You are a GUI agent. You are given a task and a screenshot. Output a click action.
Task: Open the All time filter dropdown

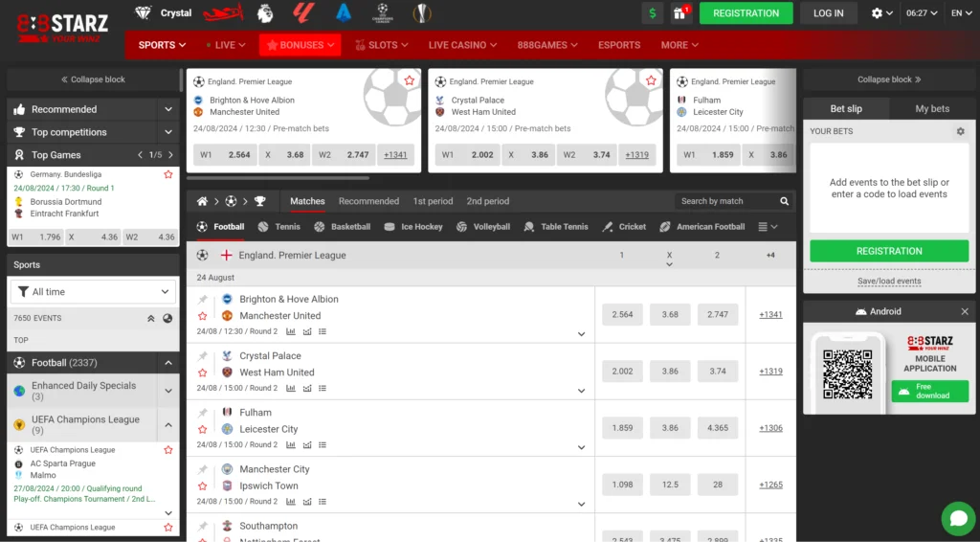point(94,292)
